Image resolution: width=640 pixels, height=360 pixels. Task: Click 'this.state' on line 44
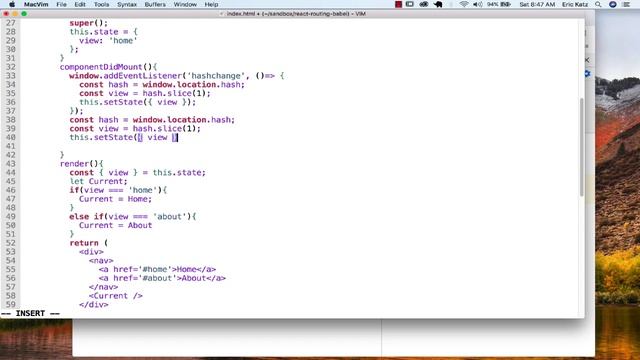177,173
